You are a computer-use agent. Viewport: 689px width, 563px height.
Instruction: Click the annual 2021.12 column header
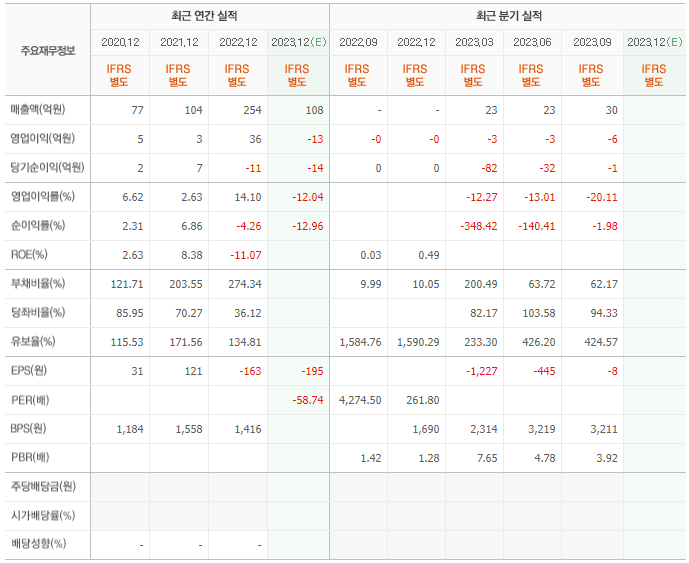(x=179, y=42)
